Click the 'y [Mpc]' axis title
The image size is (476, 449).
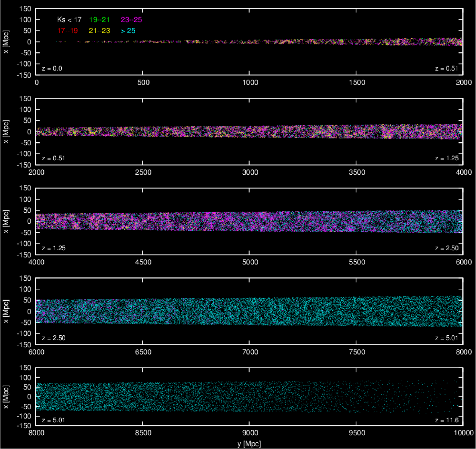(249, 444)
